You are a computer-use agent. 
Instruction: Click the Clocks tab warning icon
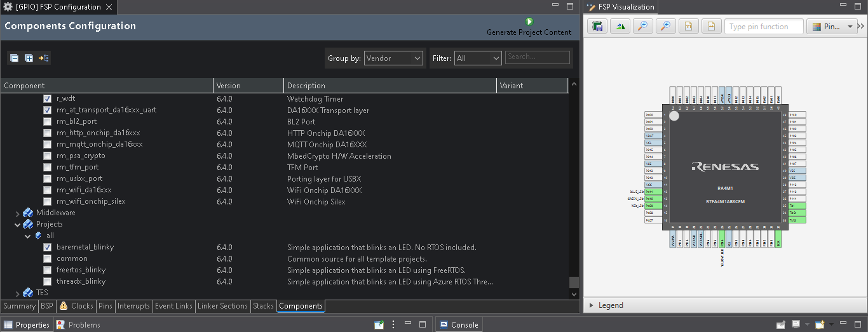click(x=64, y=306)
